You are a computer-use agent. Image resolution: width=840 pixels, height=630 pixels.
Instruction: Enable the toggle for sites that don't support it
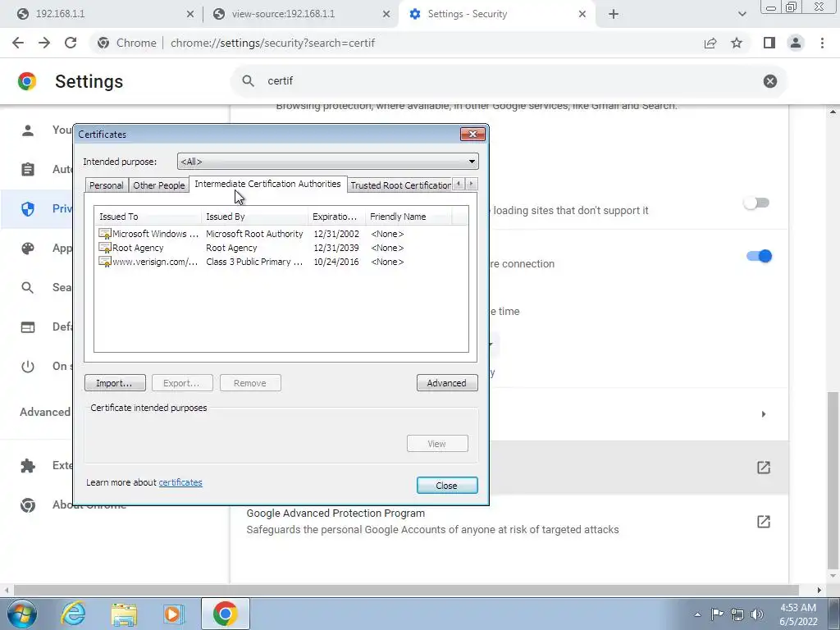click(x=756, y=203)
